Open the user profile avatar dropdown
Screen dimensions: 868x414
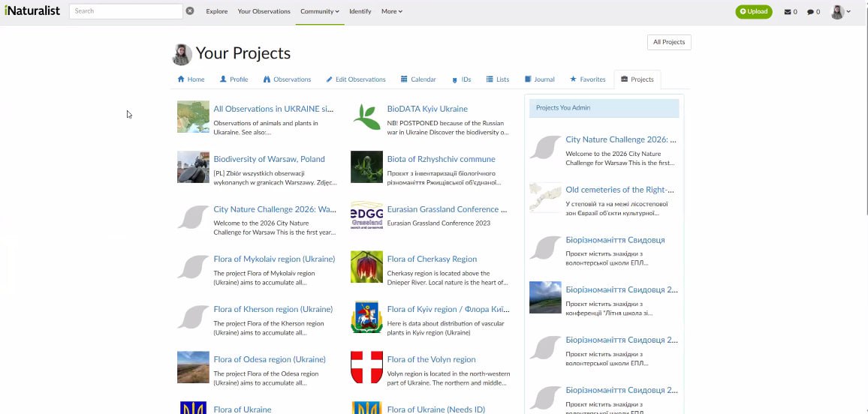click(840, 12)
